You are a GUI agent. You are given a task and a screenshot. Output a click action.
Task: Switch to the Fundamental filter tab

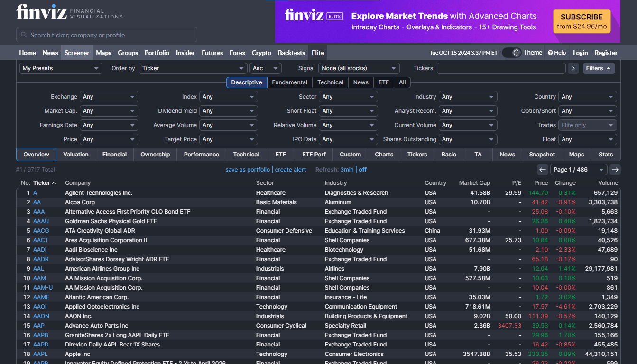pyautogui.click(x=289, y=82)
